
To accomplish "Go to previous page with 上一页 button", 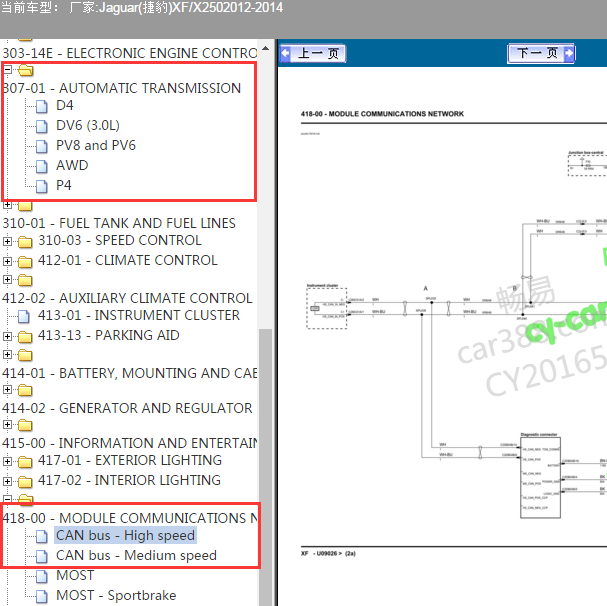I will point(313,53).
